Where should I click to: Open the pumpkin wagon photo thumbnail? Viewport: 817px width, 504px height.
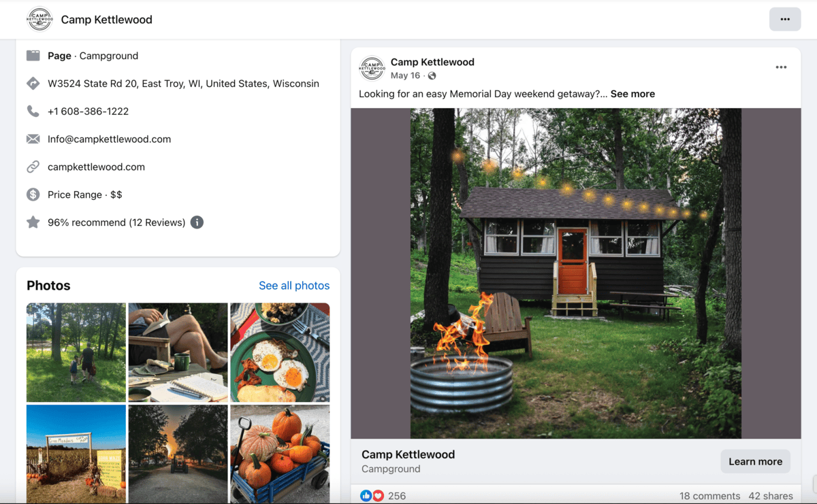pos(279,454)
